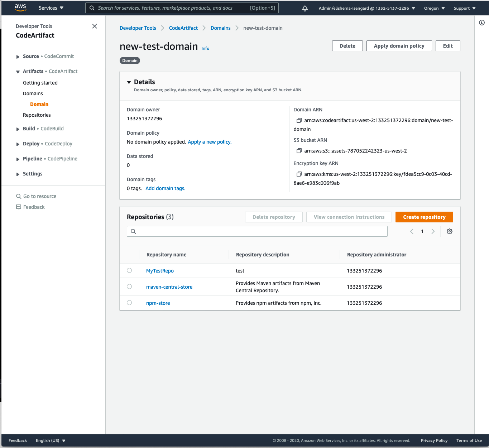Click View connection instructions button
489x448 pixels.
click(349, 217)
